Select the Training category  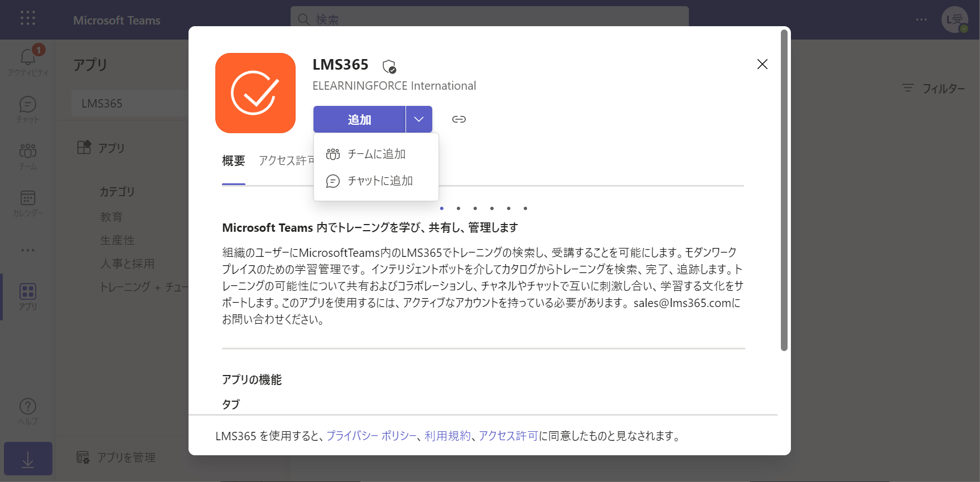tap(144, 287)
